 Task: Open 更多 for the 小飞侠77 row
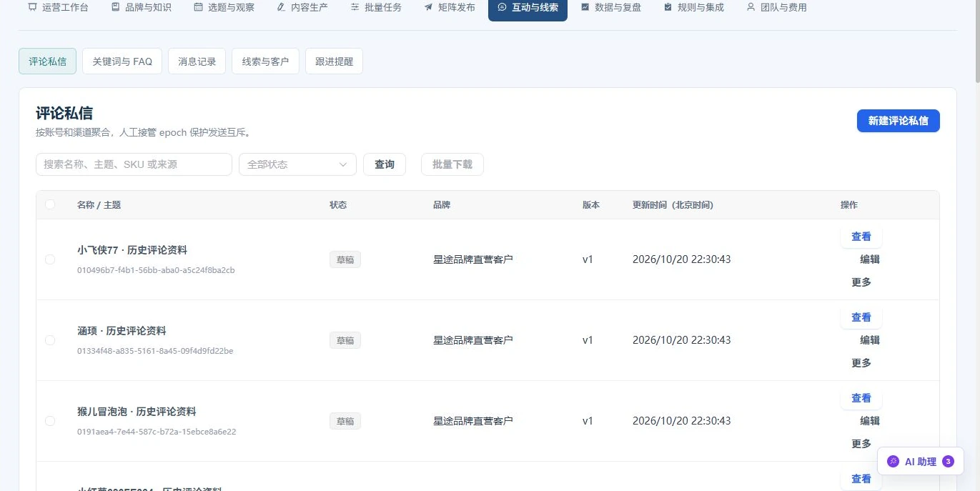(x=861, y=282)
